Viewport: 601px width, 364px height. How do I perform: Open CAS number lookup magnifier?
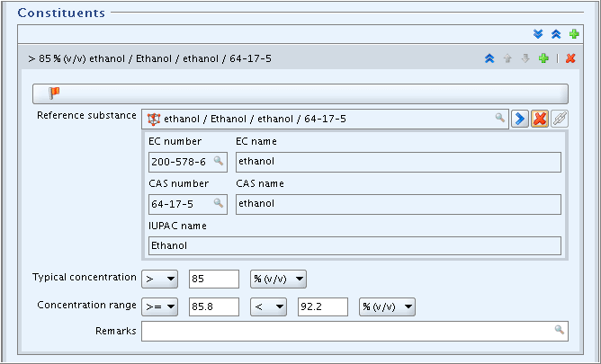pyautogui.click(x=218, y=203)
